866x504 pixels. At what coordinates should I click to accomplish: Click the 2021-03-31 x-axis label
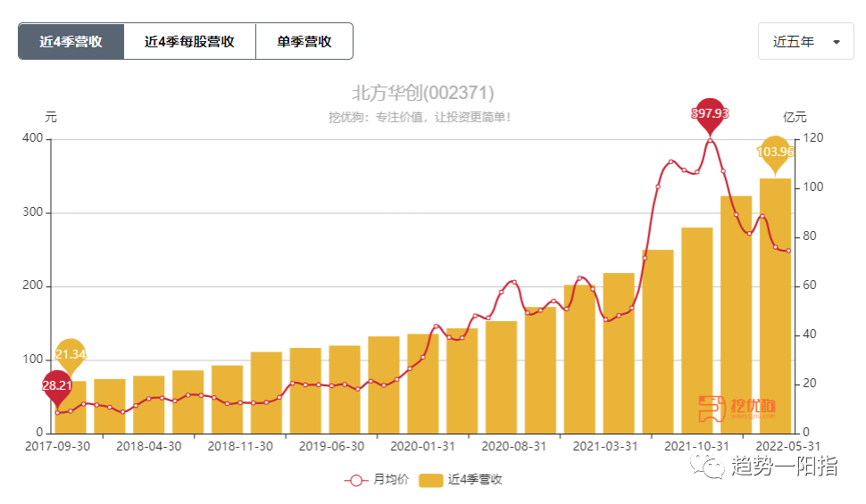click(x=605, y=446)
